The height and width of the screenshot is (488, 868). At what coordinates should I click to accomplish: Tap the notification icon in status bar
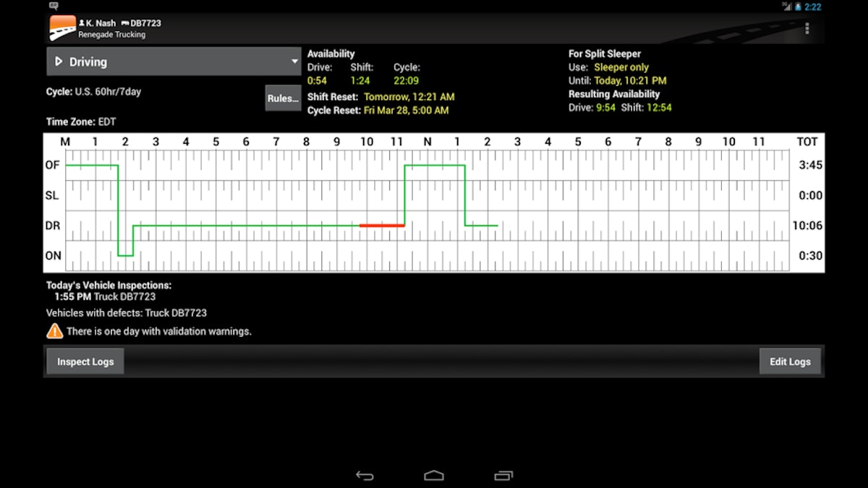point(54,6)
